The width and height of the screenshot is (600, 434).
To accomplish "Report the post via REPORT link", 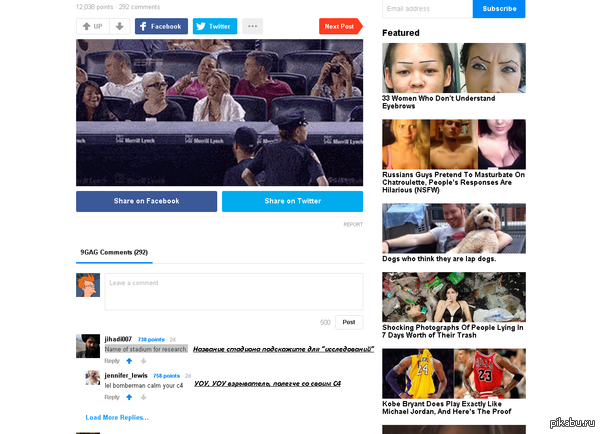I will coord(353,224).
